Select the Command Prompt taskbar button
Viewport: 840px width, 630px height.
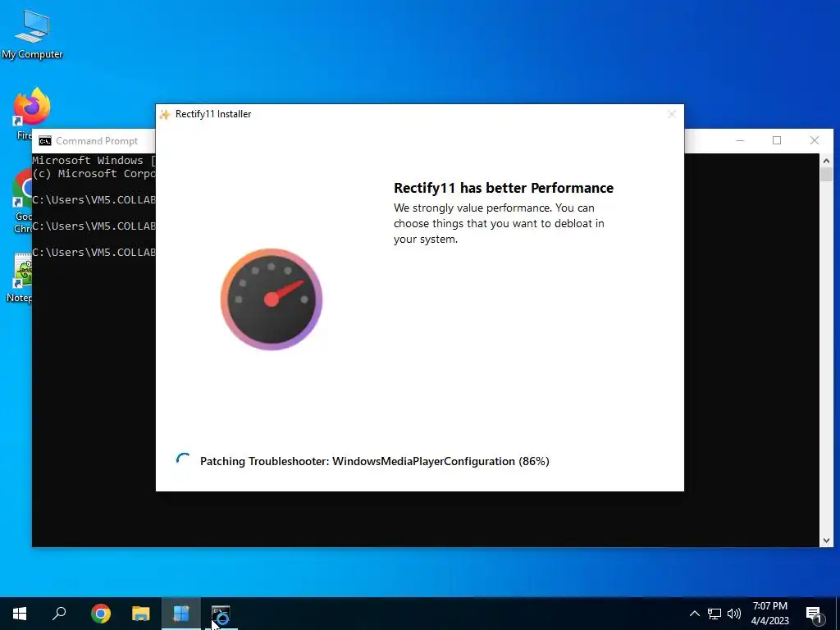(221, 614)
